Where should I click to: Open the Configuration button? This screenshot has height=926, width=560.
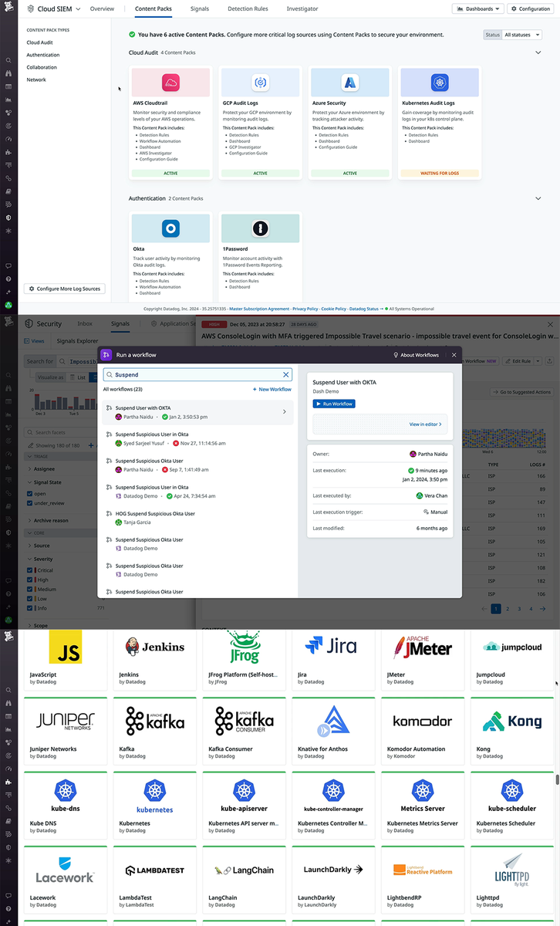coord(530,9)
